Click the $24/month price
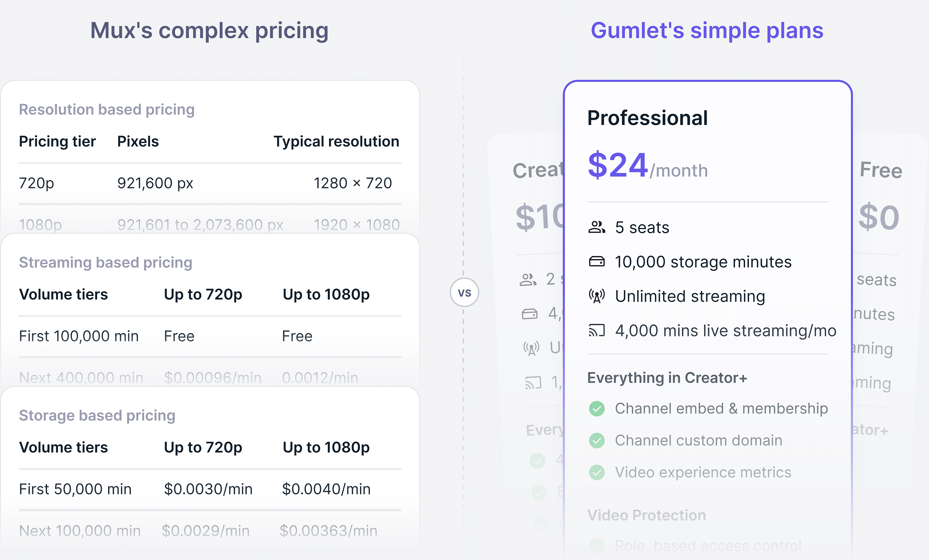 647,165
